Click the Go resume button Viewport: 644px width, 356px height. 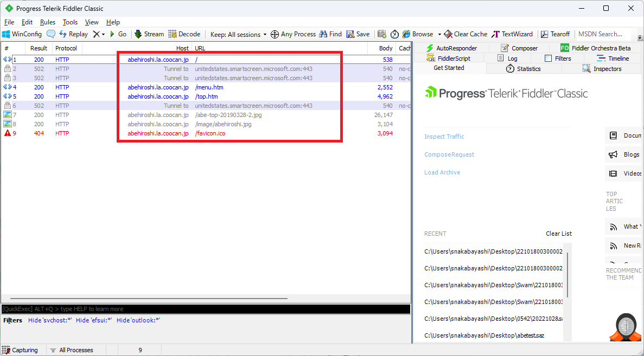click(x=118, y=34)
